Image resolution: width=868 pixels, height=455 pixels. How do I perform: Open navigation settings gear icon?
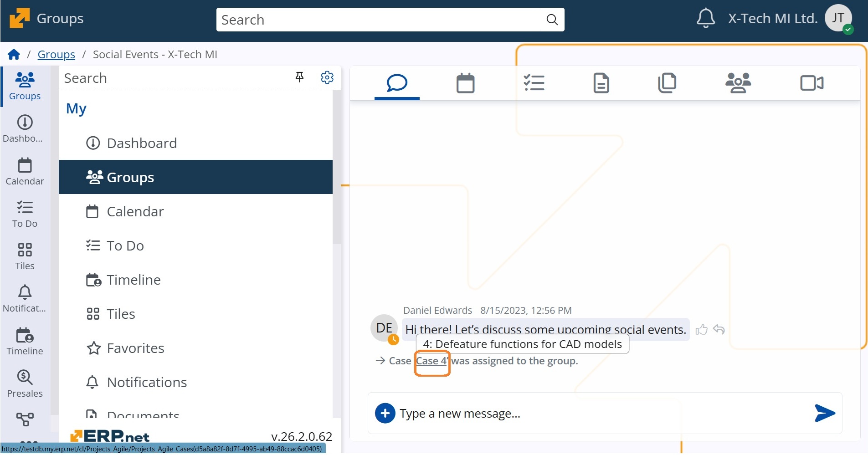click(x=327, y=77)
